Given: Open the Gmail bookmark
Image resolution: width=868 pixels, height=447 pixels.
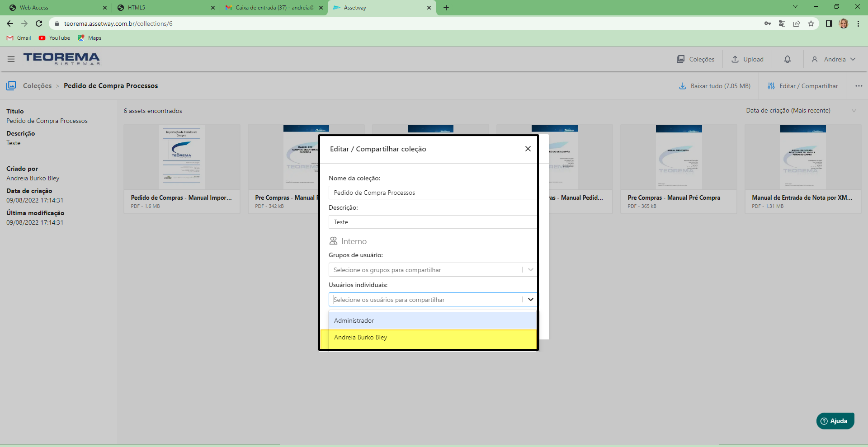Looking at the screenshot, I should (19, 38).
